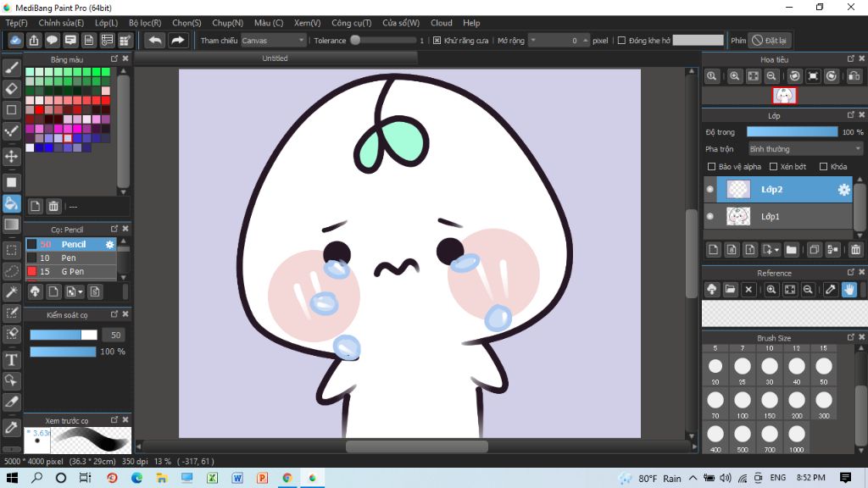Viewport: 868px width, 488px height.
Task: Expand the Tham chiếu Canvas dropdown
Action: pos(273,40)
